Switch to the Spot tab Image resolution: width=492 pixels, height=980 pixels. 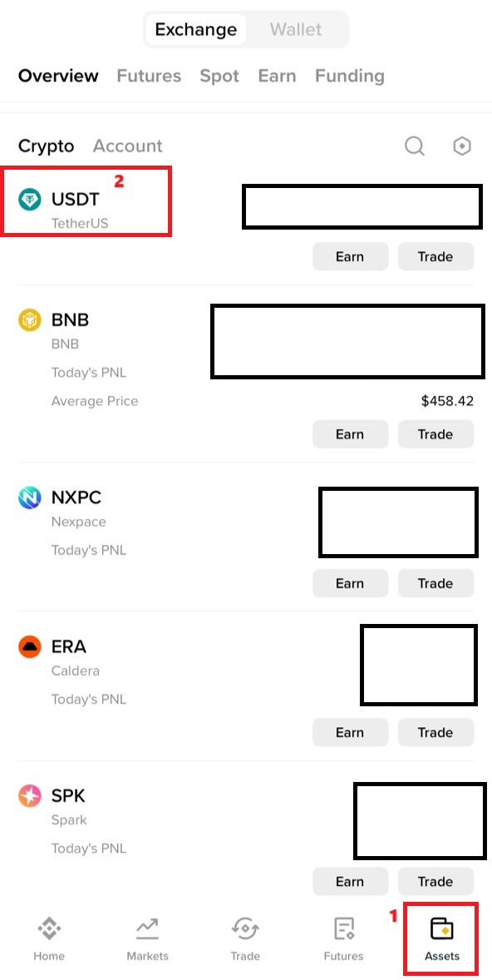(x=219, y=77)
